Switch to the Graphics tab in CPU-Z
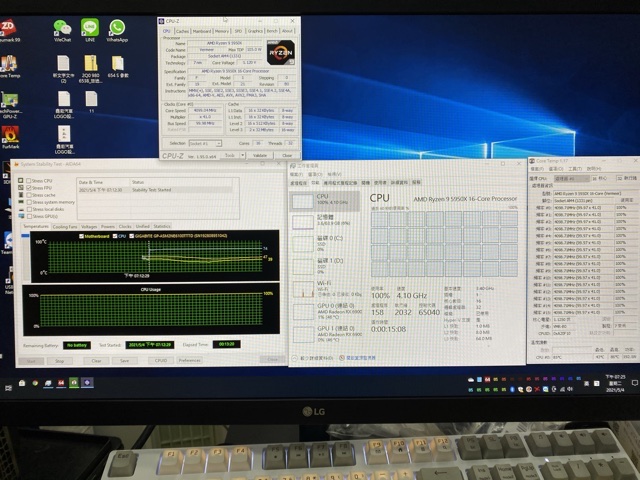 pyautogui.click(x=255, y=31)
